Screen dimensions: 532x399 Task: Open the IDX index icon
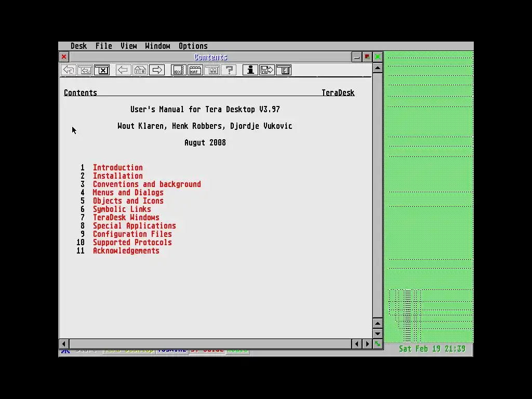pyautogui.click(x=179, y=70)
